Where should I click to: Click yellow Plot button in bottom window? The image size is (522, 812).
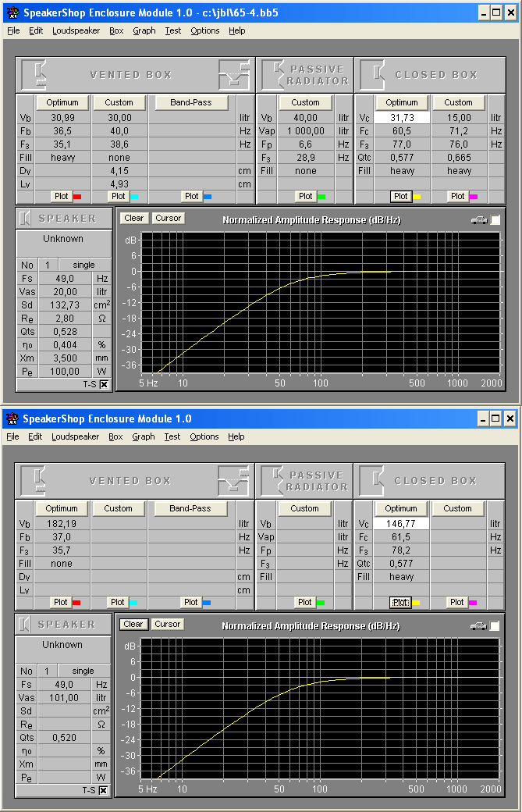400,602
